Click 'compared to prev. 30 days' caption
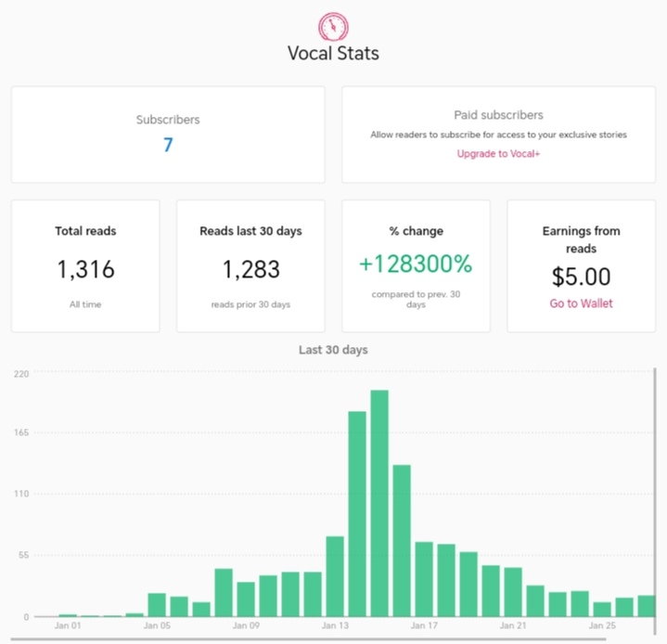 click(416, 299)
